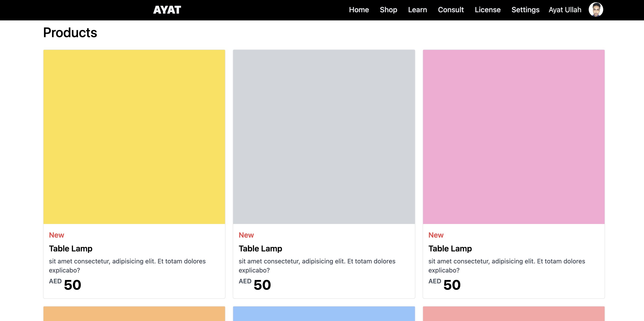Screen dimensions: 644x321
Task: Click the Ayat Ullah username
Action: pyautogui.click(x=565, y=10)
